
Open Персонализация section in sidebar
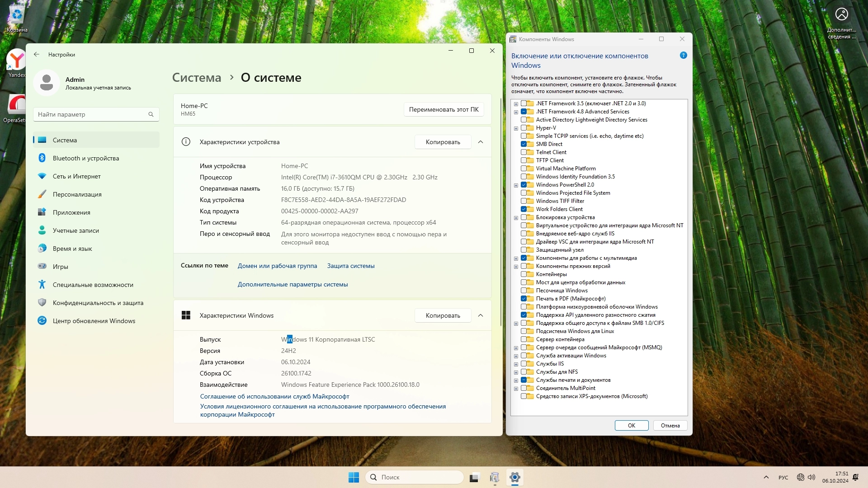click(x=77, y=194)
